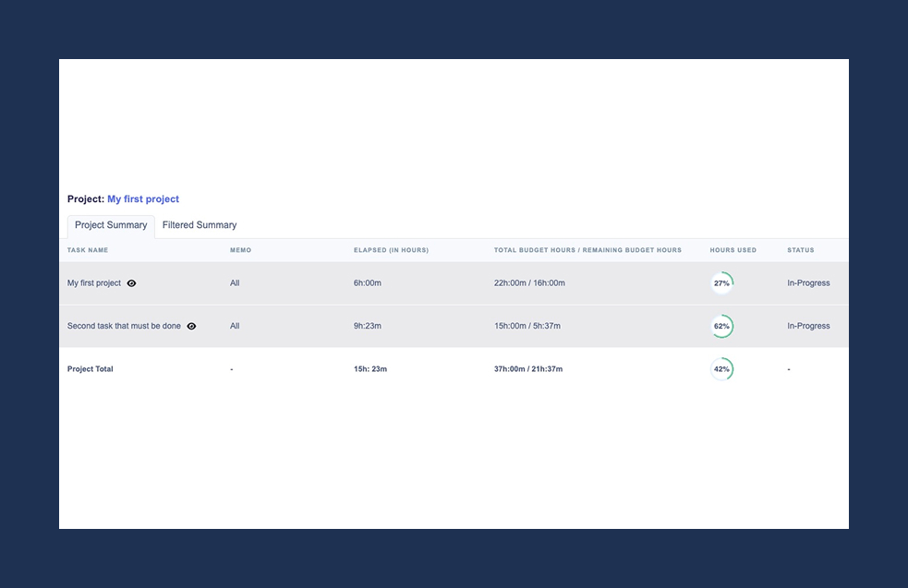Image resolution: width=908 pixels, height=588 pixels.
Task: Click the 62% progress circle for Second task
Action: (x=721, y=326)
